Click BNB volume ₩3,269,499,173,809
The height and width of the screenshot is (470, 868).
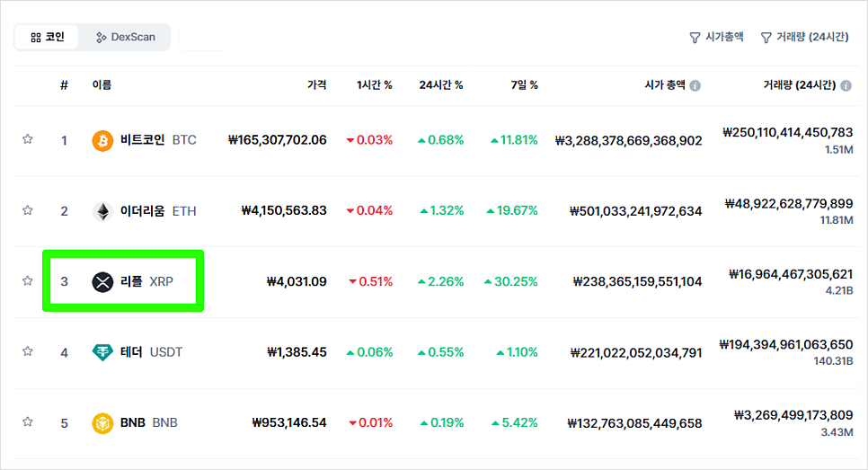coord(793,415)
